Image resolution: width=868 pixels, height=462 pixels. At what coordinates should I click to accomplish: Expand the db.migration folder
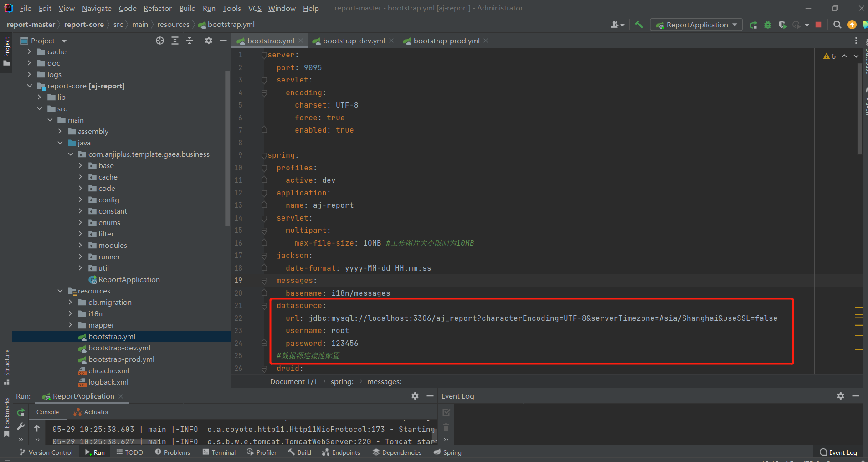coord(70,302)
